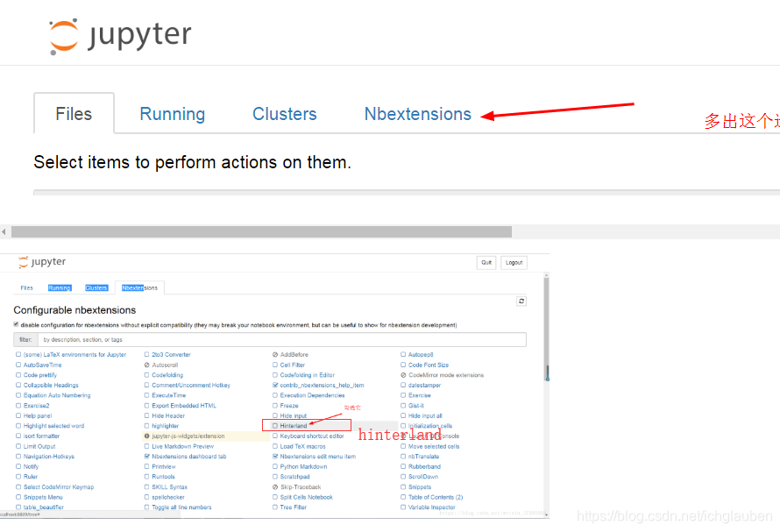Screen dimensions: 780x532
Task: Click the Select items to perform actions text
Action: click(x=192, y=162)
